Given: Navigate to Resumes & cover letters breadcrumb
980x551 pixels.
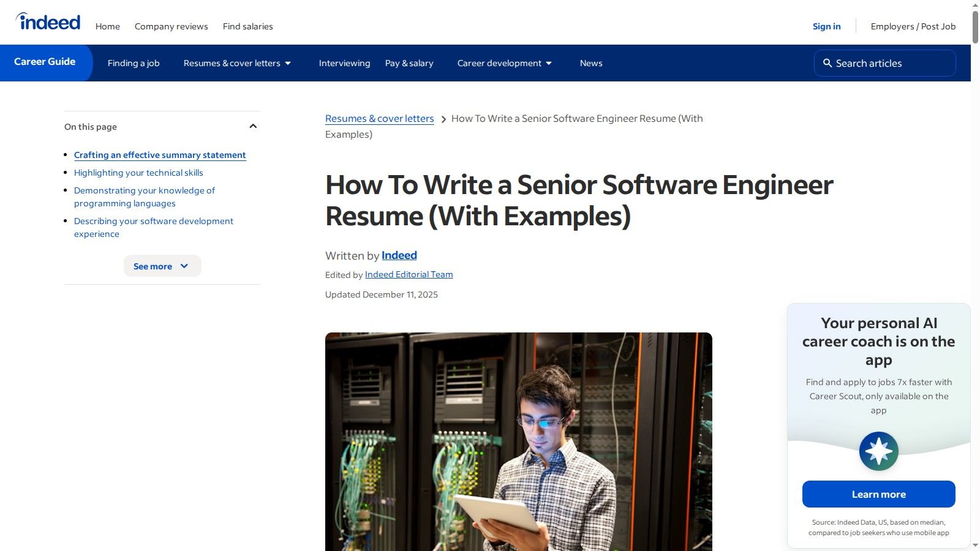Looking at the screenshot, I should (379, 118).
